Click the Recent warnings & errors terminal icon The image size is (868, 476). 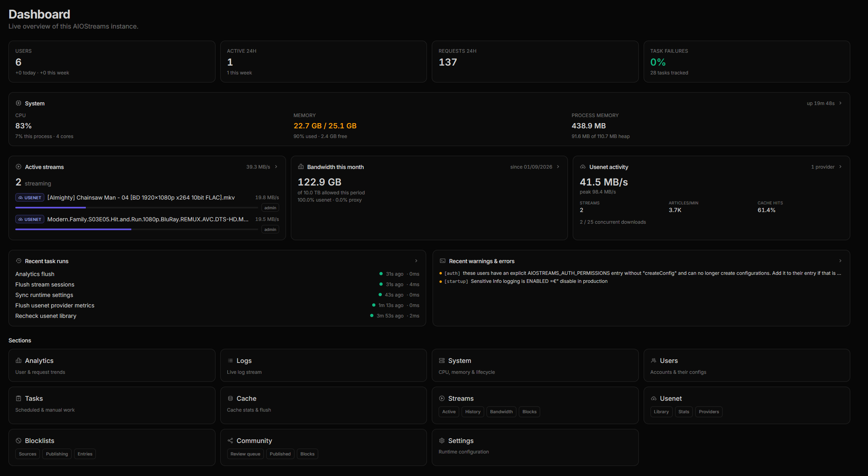point(443,261)
